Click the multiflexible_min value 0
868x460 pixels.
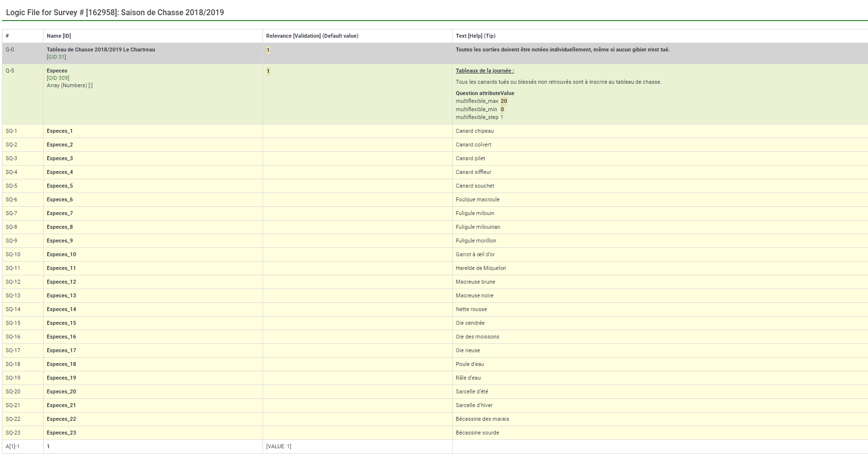point(502,110)
